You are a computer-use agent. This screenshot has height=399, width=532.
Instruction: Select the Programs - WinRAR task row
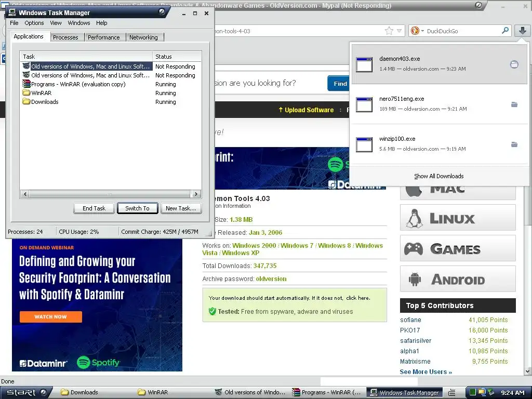click(111, 84)
